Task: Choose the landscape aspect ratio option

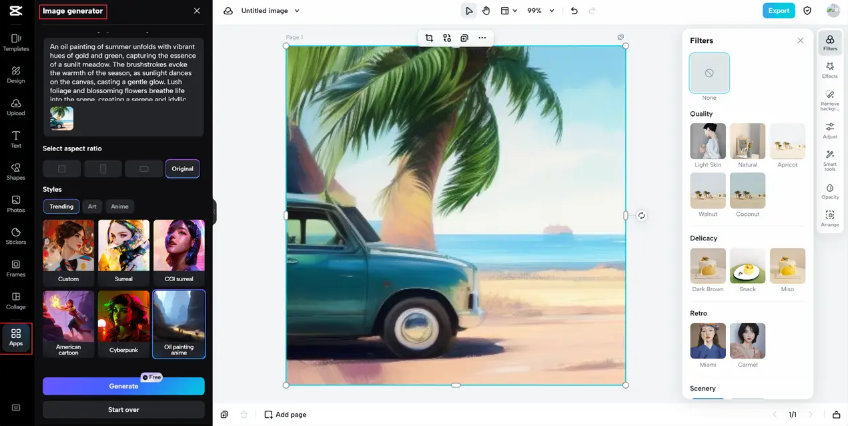Action: point(144,169)
